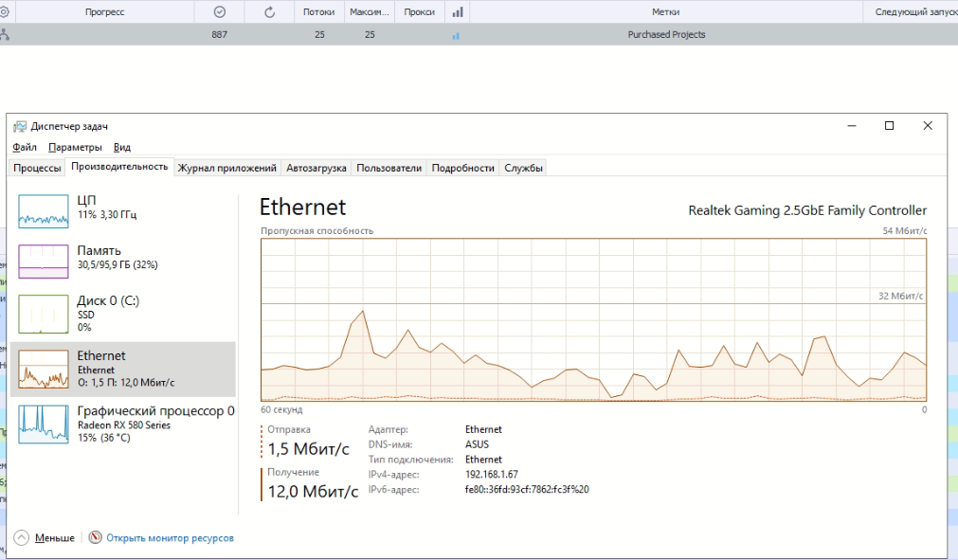
Task: Open the Параметры menu
Action: click(75, 147)
